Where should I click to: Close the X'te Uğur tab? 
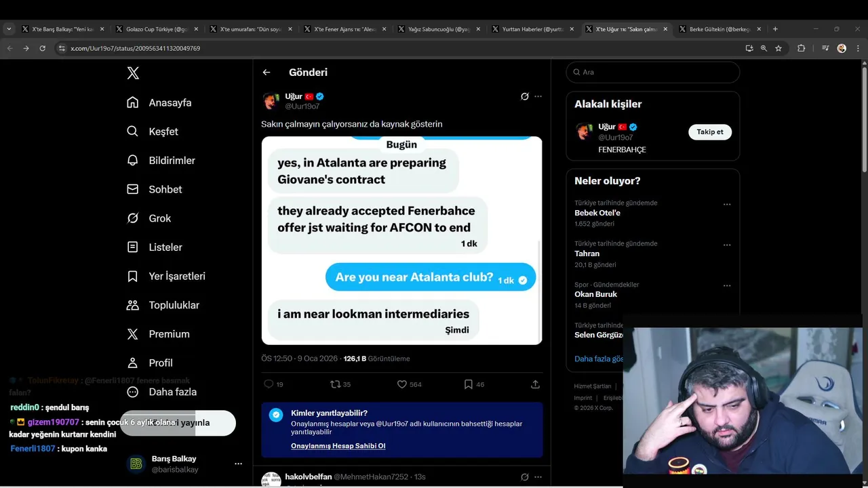(x=665, y=29)
